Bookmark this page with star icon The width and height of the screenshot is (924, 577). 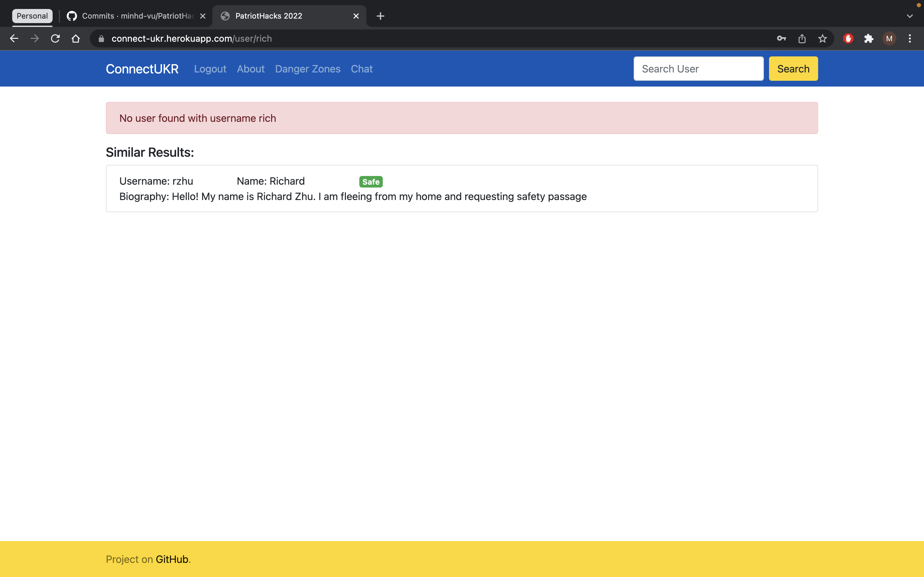pos(822,38)
